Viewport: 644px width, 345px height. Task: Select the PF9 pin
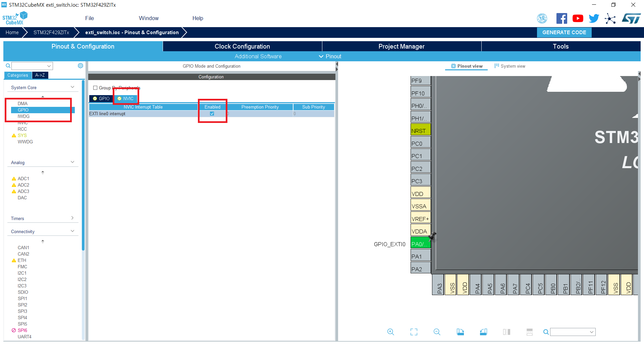click(421, 80)
